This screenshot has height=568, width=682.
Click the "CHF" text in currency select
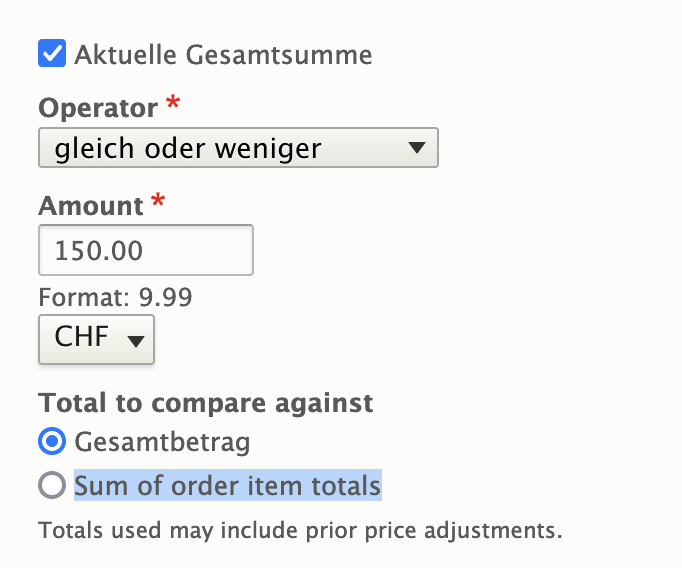(81, 337)
